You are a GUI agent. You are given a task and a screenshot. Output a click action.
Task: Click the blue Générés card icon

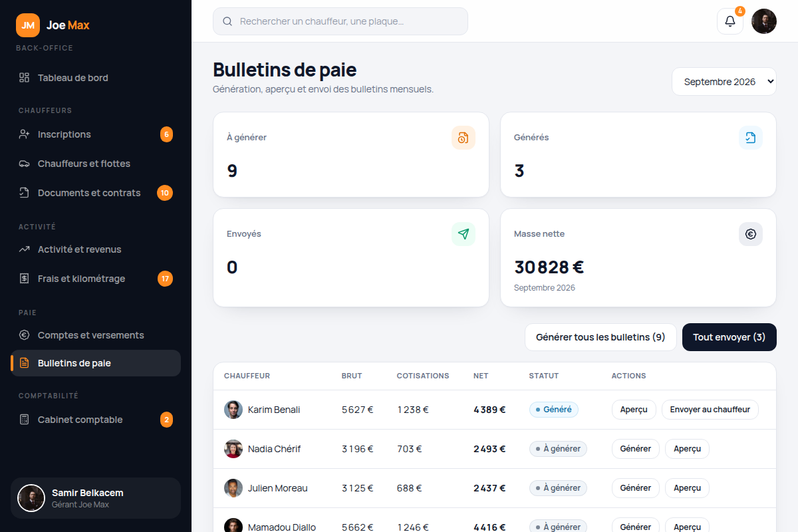click(x=751, y=138)
